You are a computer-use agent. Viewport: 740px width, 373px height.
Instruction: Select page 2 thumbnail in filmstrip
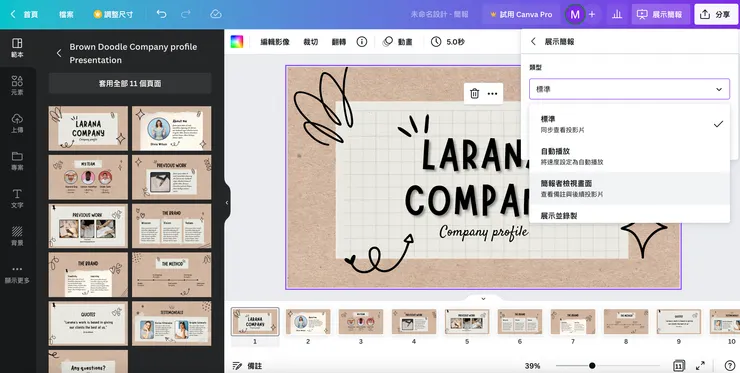(x=308, y=322)
